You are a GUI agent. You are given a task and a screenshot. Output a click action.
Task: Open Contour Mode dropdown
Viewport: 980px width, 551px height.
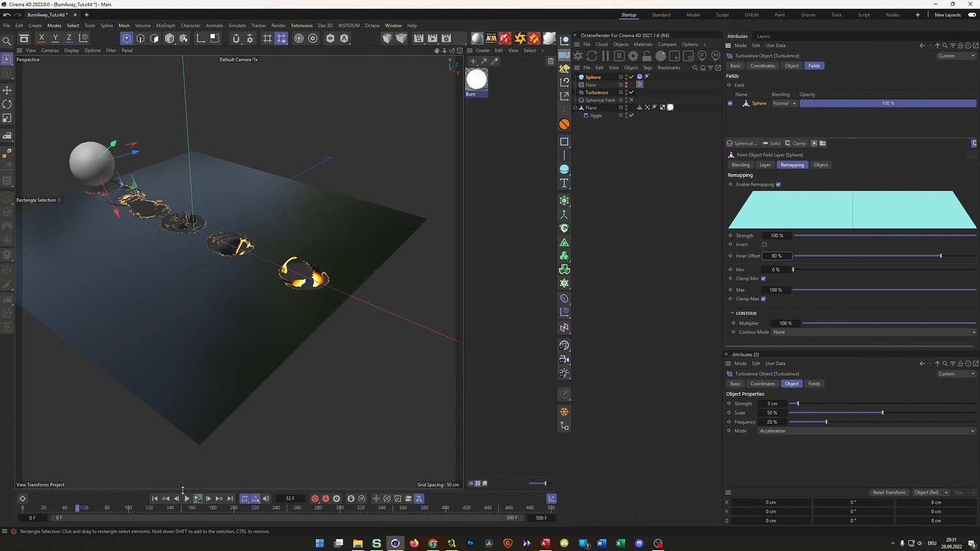tap(874, 332)
